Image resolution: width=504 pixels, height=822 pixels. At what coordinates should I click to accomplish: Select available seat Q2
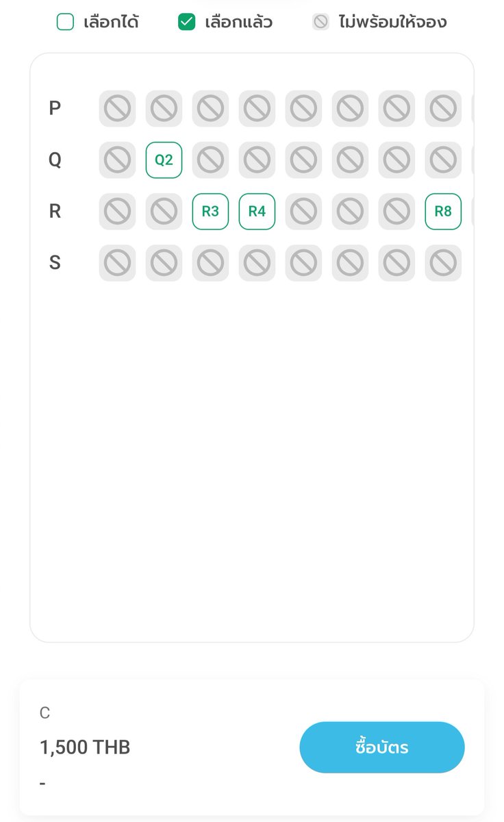tap(164, 160)
